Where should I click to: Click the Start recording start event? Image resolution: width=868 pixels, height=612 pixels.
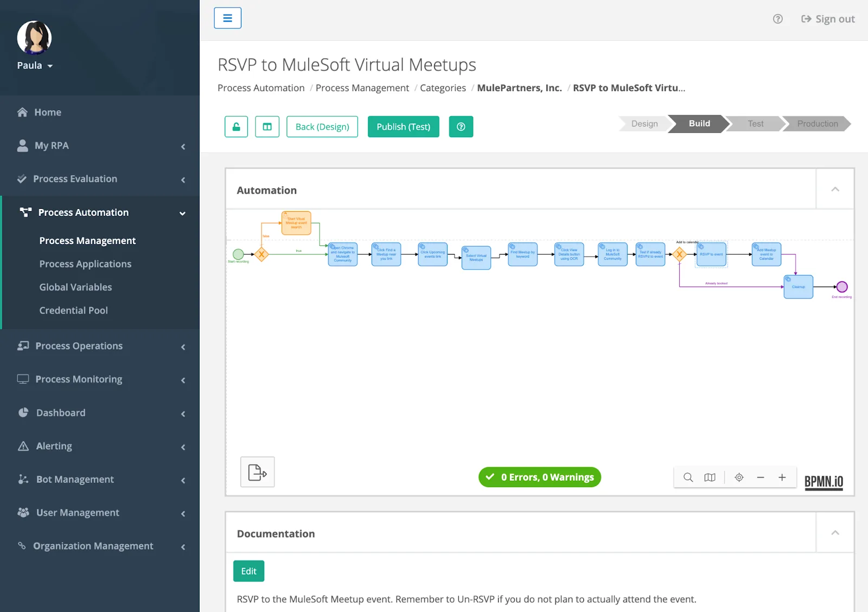tap(238, 254)
